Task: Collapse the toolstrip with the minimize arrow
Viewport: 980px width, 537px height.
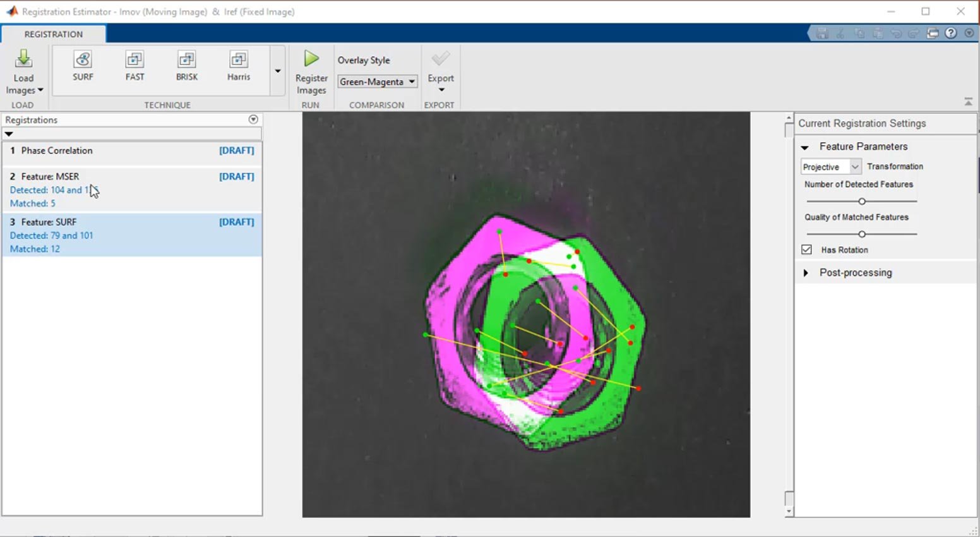Action: [x=968, y=100]
